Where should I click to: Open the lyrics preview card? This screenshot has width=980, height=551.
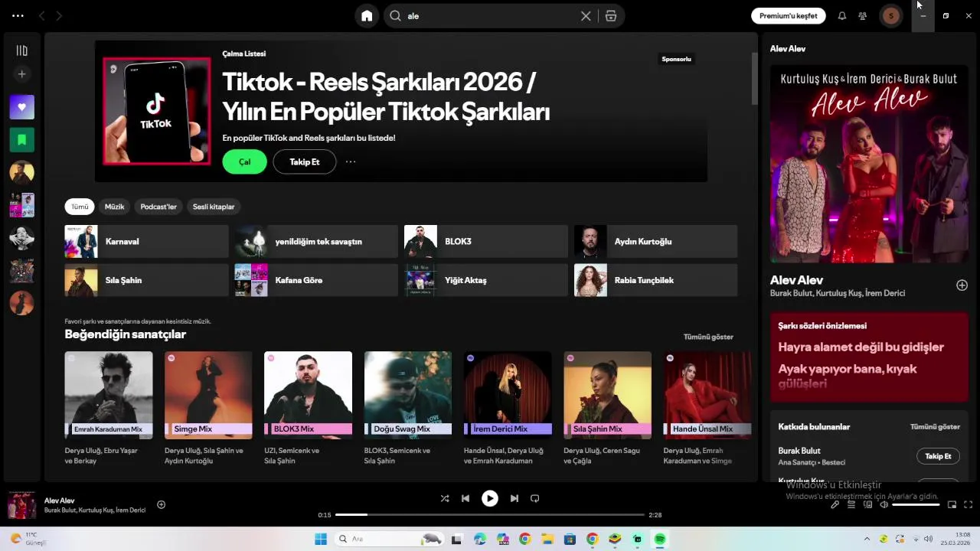click(x=869, y=357)
